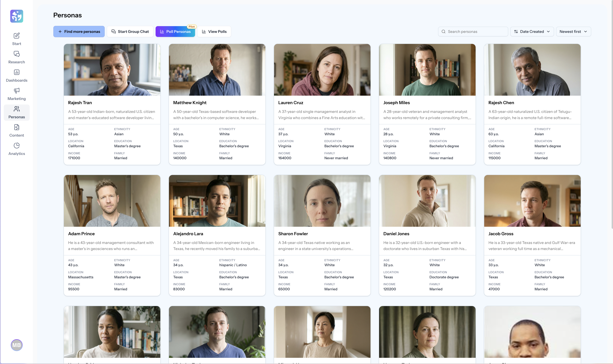Click the magnifier icon in search box

coord(444,32)
